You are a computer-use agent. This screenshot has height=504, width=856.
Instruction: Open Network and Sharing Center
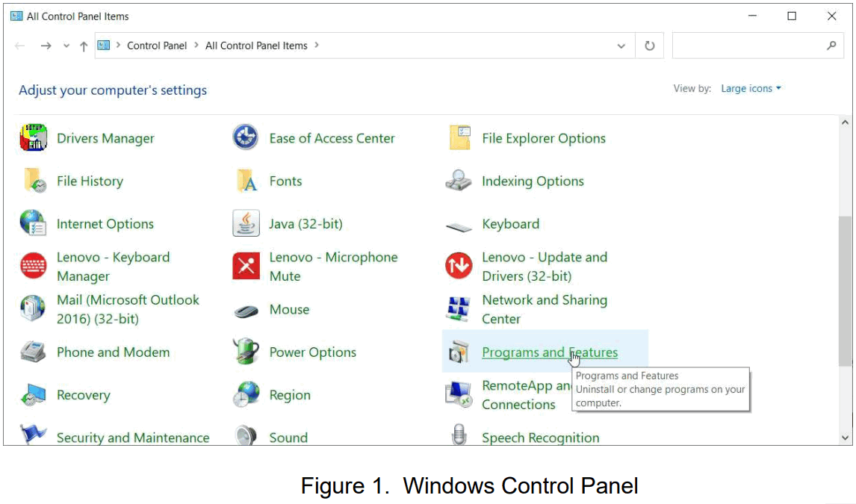point(545,309)
